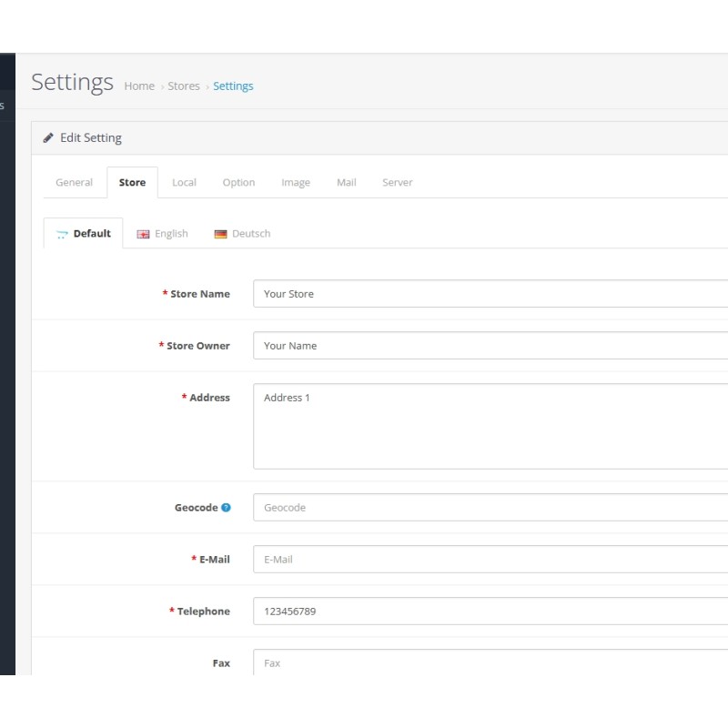Open the Mail settings tab
The image size is (728, 728).
[346, 183]
